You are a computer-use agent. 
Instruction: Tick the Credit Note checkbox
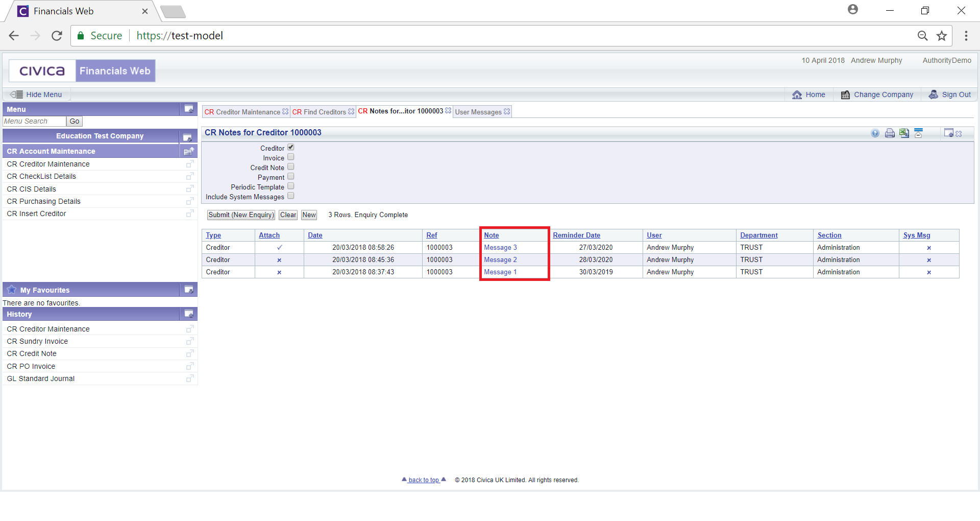[291, 167]
